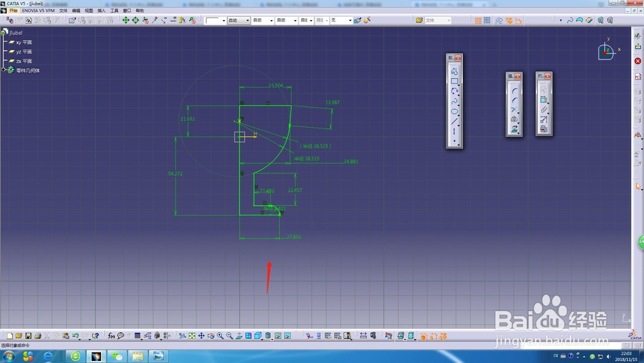Select the Circle sketch tool
The height and width of the screenshot is (363, 644).
tap(454, 92)
